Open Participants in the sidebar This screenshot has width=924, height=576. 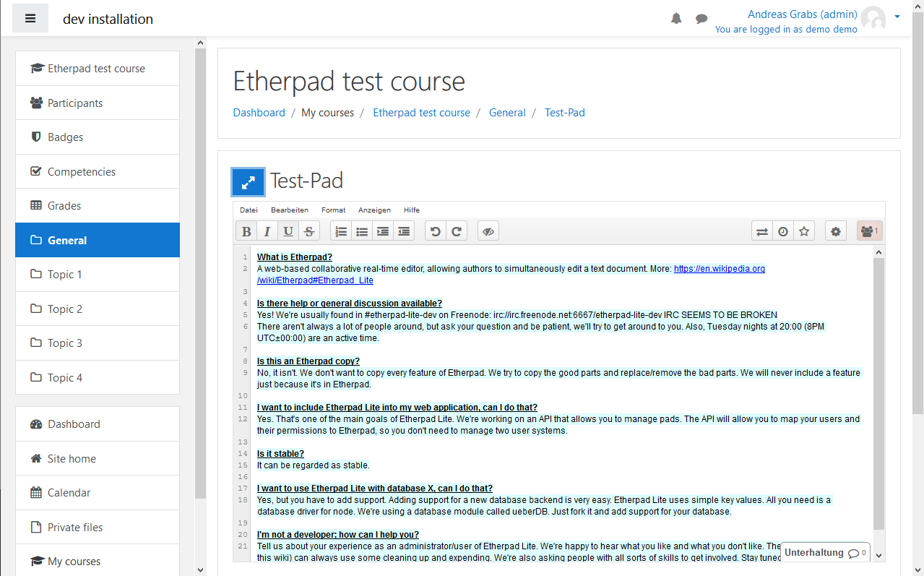pos(98,103)
